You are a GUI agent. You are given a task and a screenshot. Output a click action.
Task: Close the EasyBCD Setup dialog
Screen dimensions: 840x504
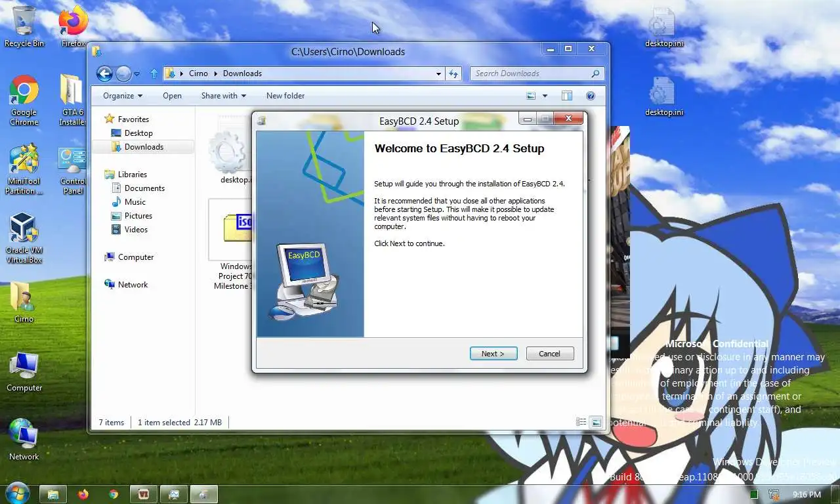(x=568, y=119)
